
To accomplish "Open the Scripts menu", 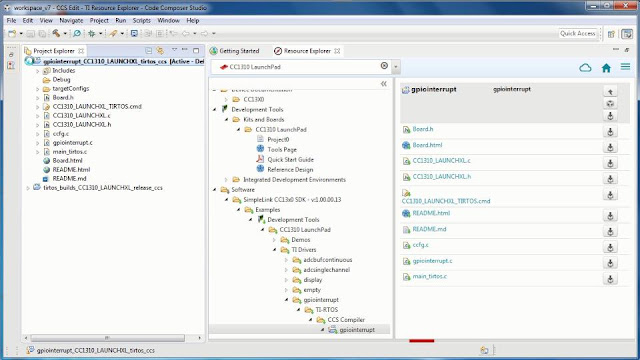I will pos(142,20).
